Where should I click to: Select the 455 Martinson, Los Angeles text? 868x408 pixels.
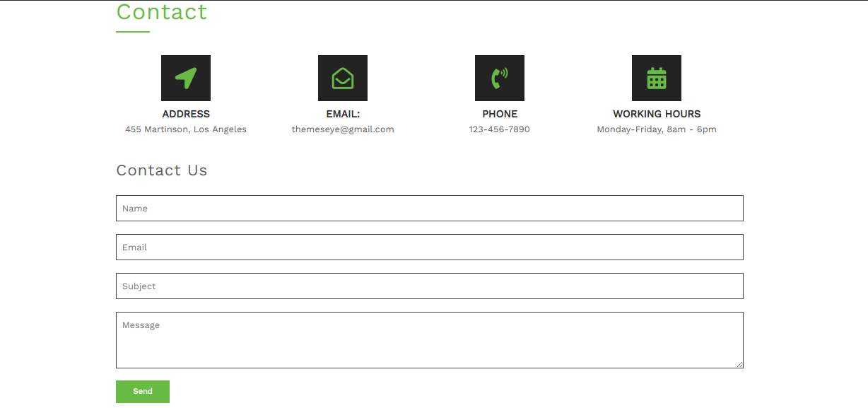[186, 129]
